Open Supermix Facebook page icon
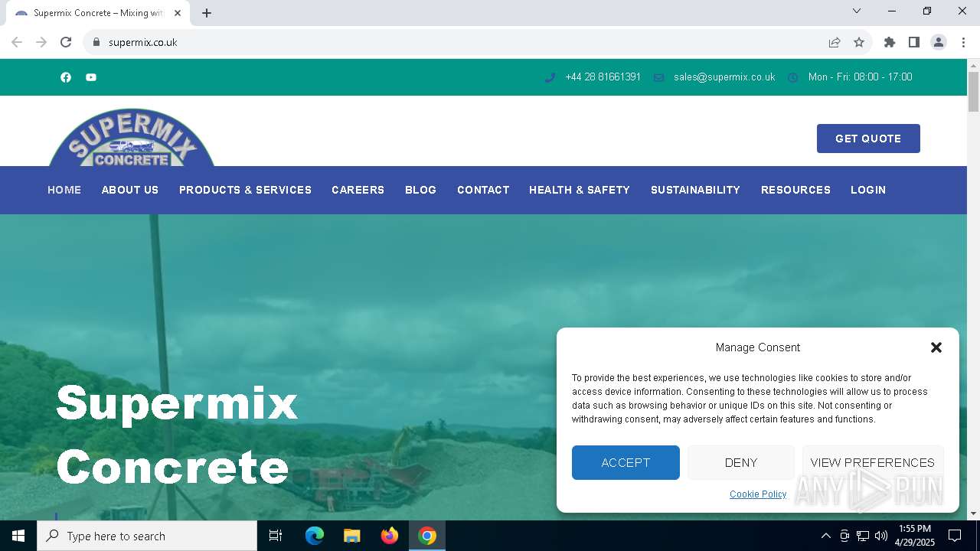Viewport: 980px width, 551px height. pos(66,77)
